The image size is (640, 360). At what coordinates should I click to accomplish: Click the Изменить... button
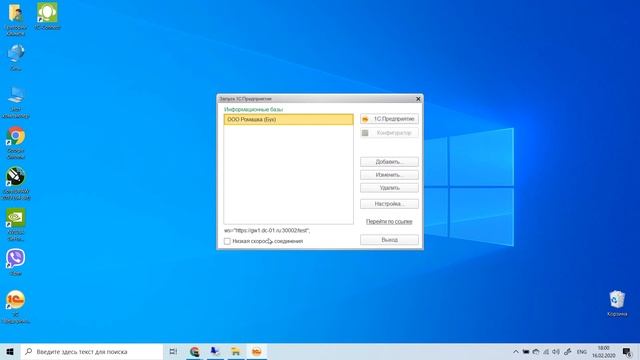coord(389,175)
